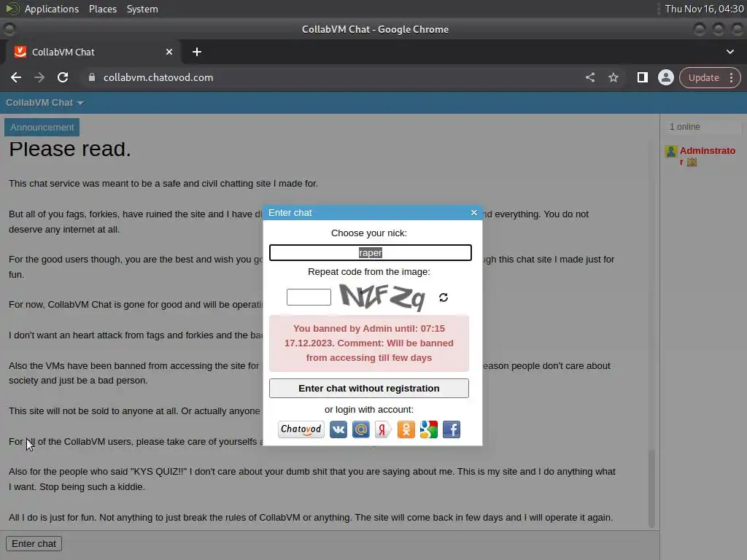Viewport: 747px width, 560px height.
Task: Click the Enter chat button at bottom
Action: pyautogui.click(x=34, y=543)
